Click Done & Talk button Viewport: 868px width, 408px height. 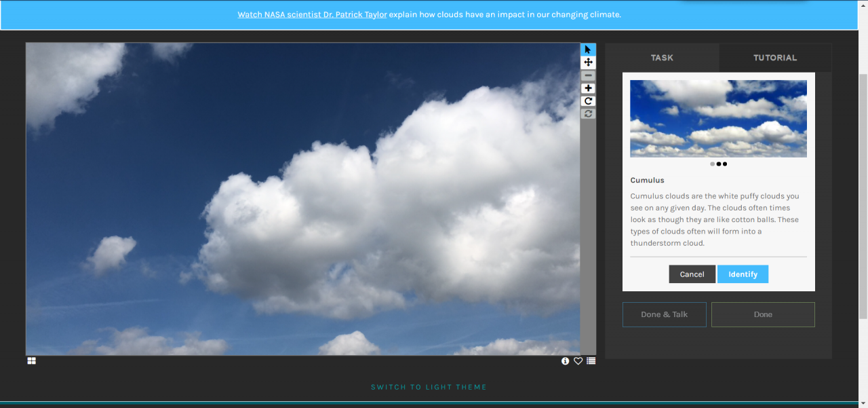pos(665,314)
